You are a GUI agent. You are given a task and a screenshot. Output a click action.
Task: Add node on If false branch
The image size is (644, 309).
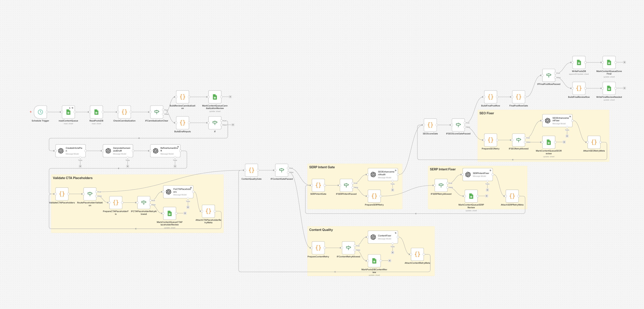tap(233, 125)
